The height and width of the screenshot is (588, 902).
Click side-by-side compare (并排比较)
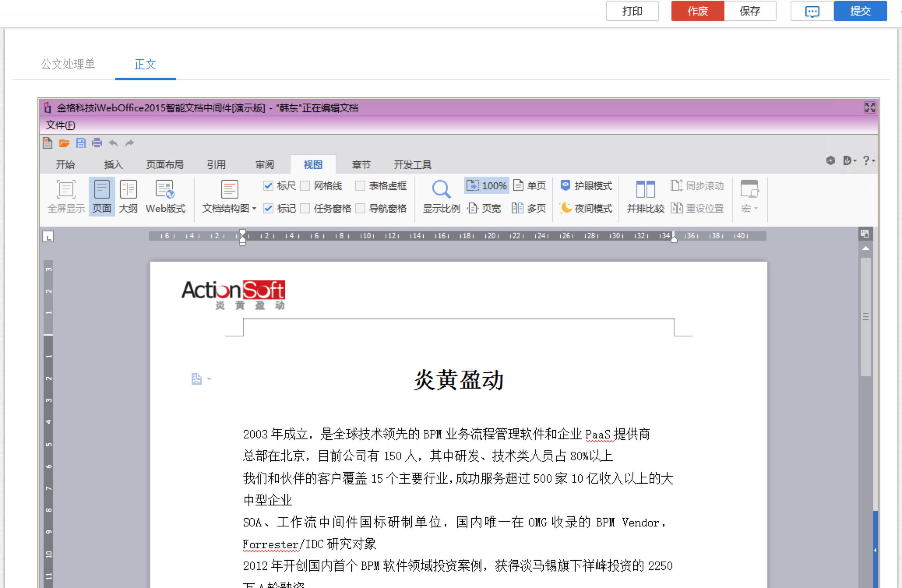point(645,197)
